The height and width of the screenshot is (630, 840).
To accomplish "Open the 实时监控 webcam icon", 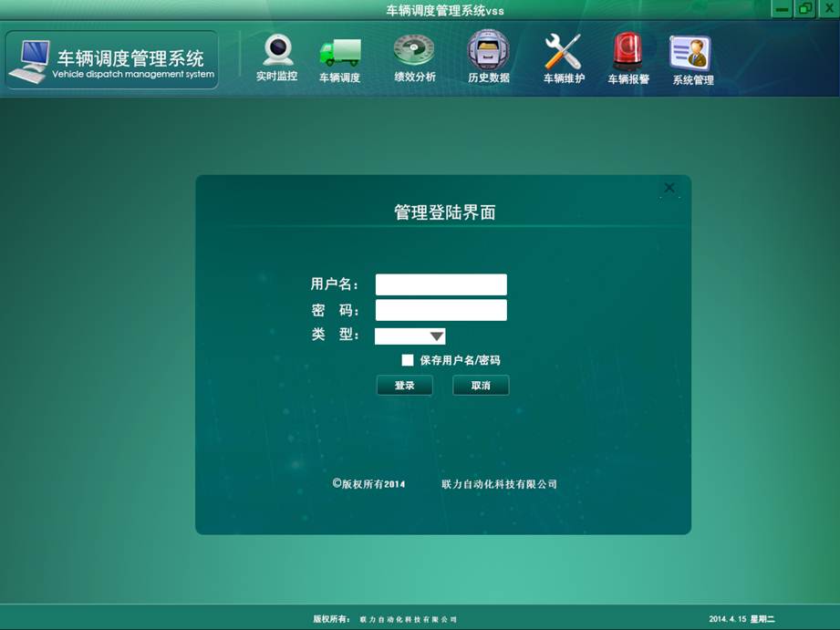I will pos(277,51).
